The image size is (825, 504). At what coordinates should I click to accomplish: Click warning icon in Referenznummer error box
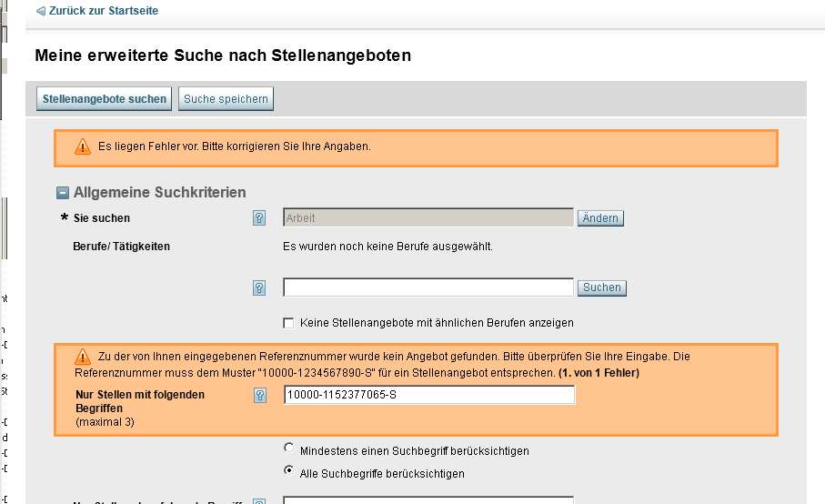coord(83,357)
